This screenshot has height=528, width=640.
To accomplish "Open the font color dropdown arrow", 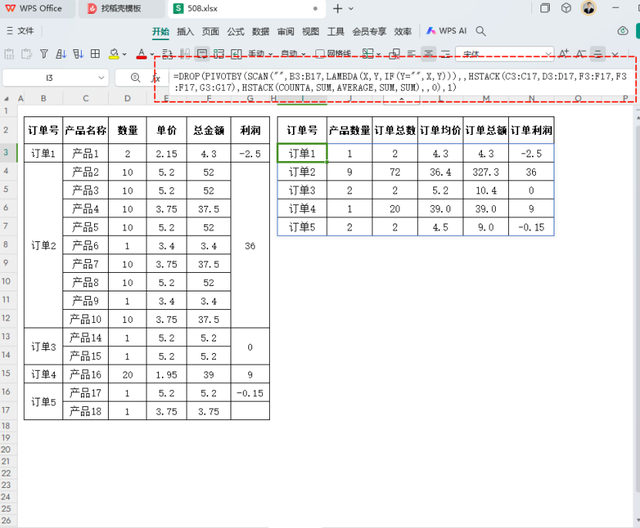I will (152, 54).
